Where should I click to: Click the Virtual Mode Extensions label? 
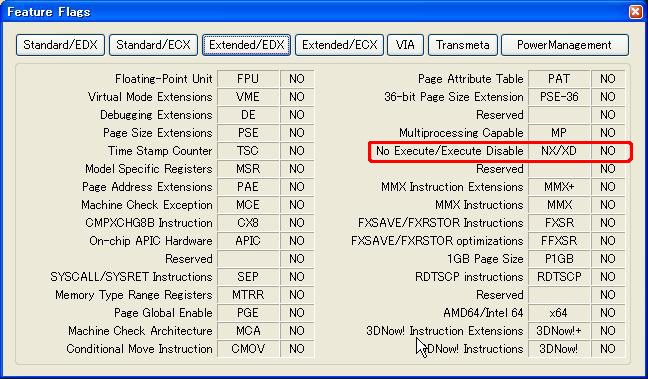pyautogui.click(x=150, y=97)
